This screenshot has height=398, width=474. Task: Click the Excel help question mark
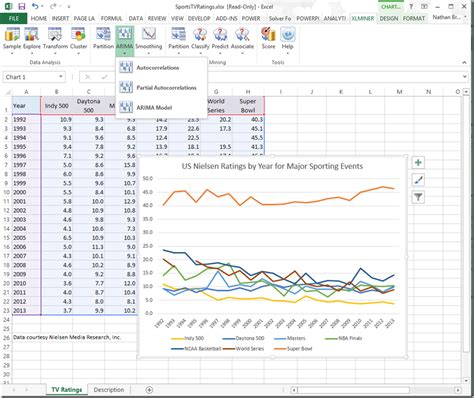(411, 6)
